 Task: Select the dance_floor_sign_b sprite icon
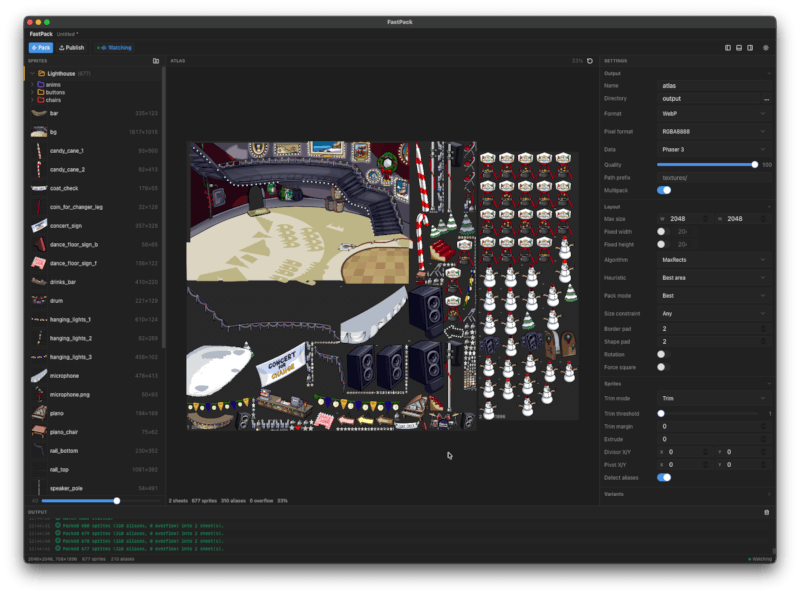point(39,244)
